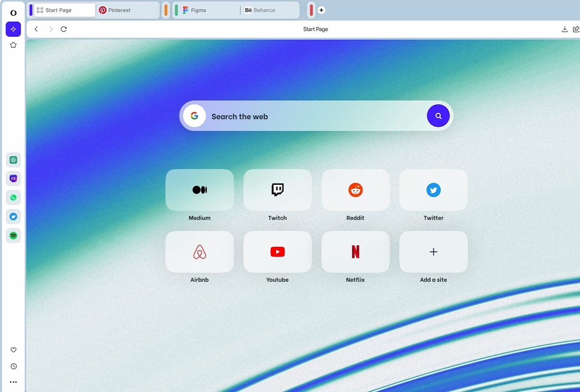
Task: Click the Netflix label text
Action: click(x=355, y=280)
